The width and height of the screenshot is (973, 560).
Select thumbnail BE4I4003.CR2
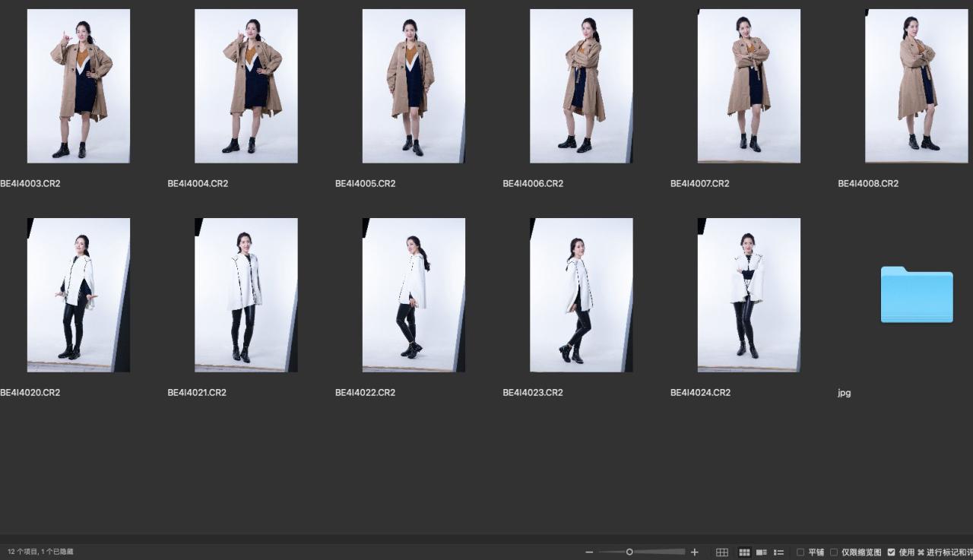point(78,86)
